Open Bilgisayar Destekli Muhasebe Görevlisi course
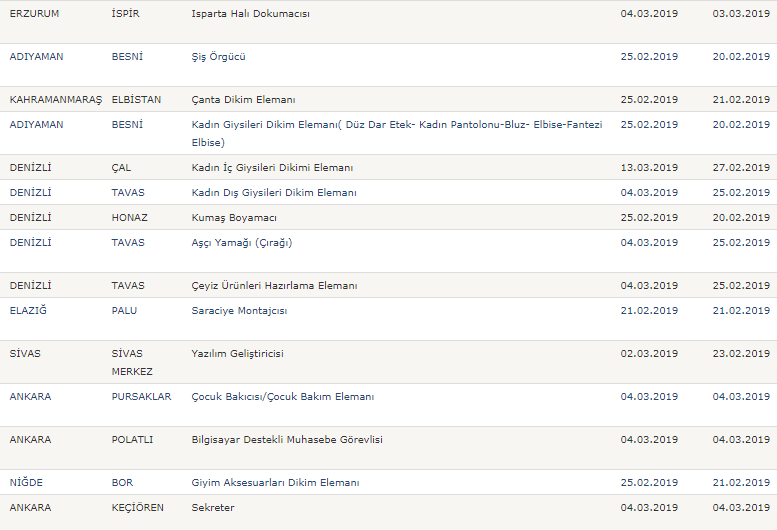The image size is (777, 530). click(287, 440)
